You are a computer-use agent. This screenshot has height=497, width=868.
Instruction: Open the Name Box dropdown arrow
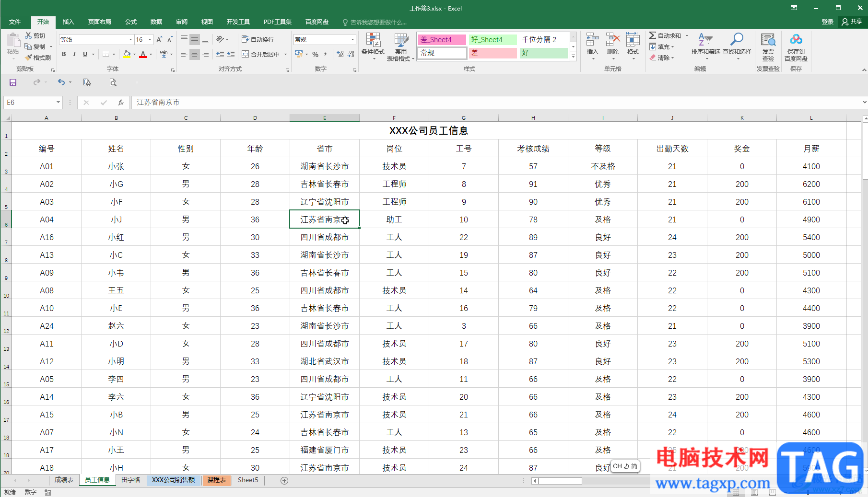click(58, 103)
